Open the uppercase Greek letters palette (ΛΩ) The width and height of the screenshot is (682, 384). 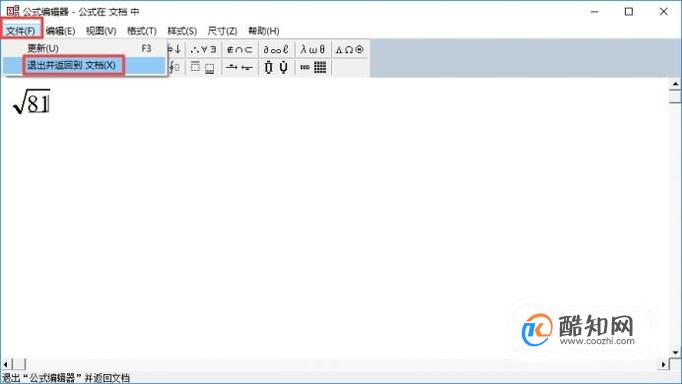(x=350, y=50)
